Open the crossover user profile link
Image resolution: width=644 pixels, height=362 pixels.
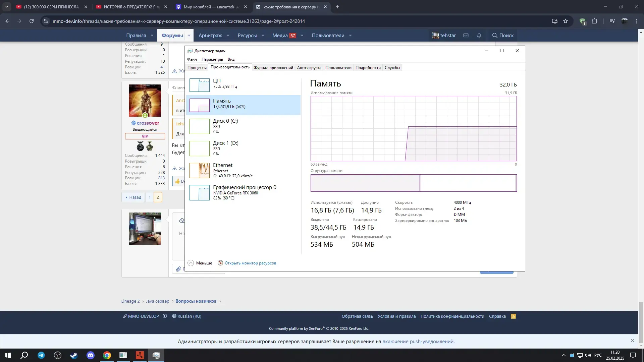point(148,123)
